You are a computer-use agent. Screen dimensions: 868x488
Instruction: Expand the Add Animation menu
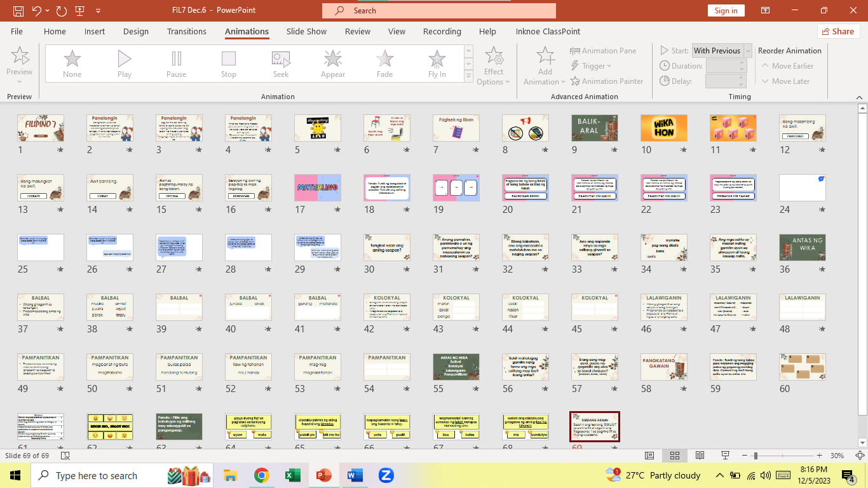tap(545, 65)
